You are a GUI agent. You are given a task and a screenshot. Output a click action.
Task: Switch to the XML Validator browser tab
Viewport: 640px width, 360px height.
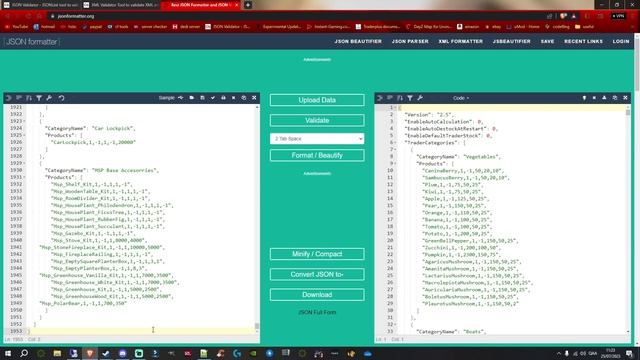tap(120, 5)
